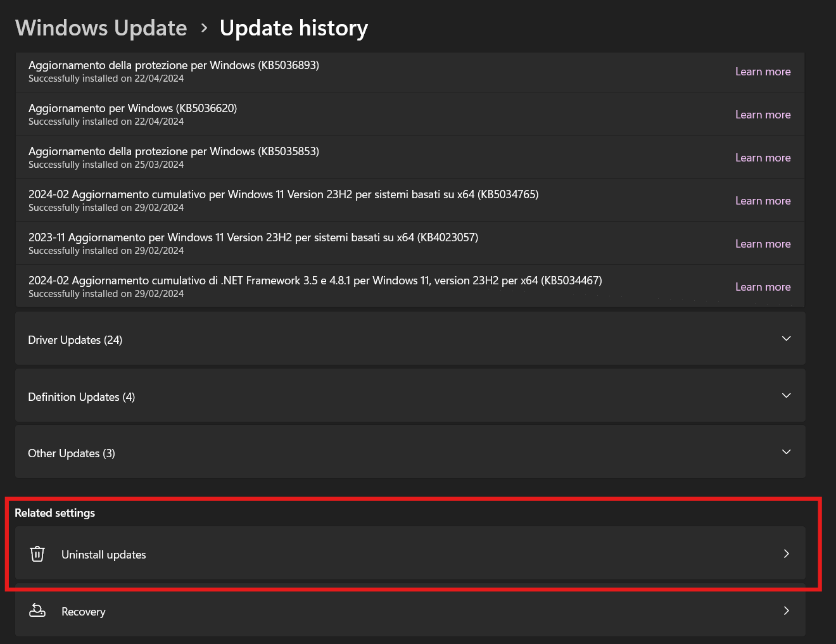The width and height of the screenshot is (836, 644).
Task: Open Learn more for KB5035853
Action: point(763,158)
